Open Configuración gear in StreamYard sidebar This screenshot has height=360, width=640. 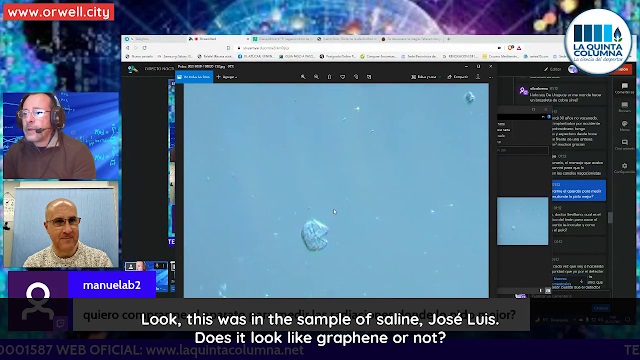click(624, 168)
